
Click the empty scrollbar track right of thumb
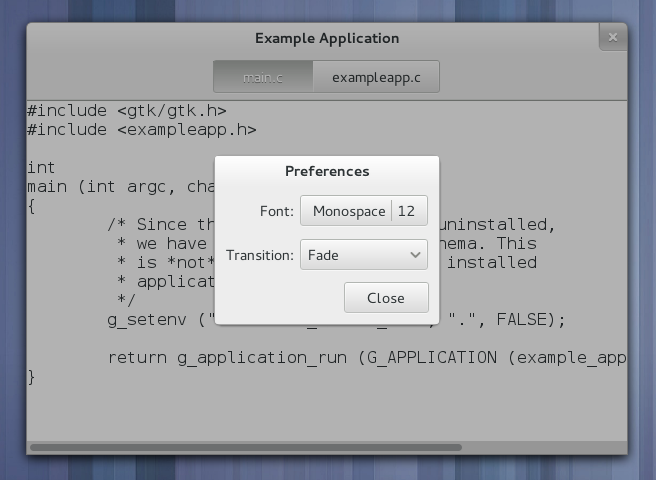[x=540, y=447]
